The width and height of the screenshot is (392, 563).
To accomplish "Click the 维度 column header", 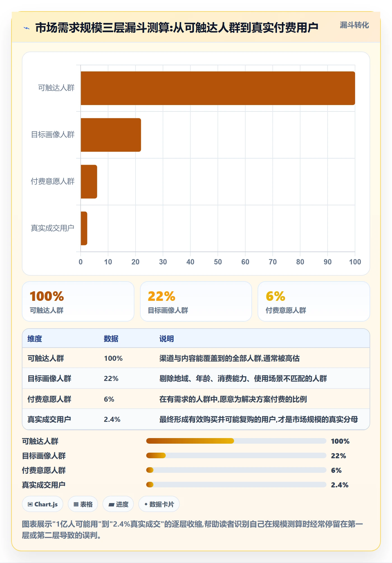I will 35,339.
